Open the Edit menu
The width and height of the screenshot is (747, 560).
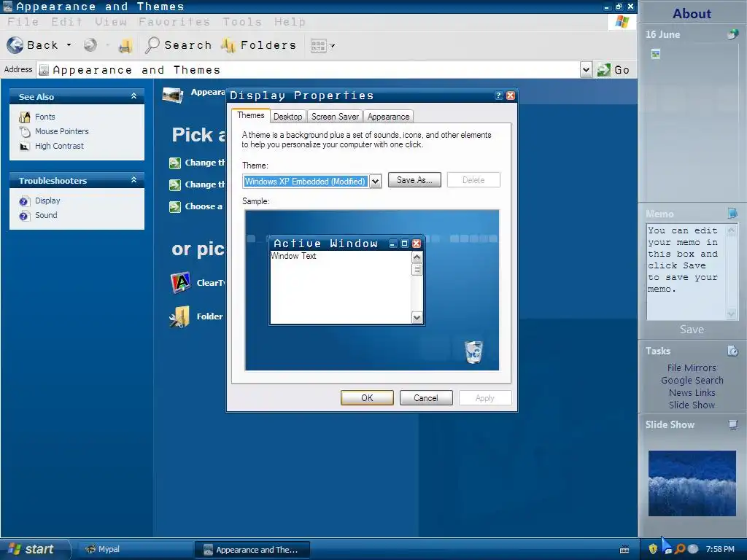tap(66, 22)
